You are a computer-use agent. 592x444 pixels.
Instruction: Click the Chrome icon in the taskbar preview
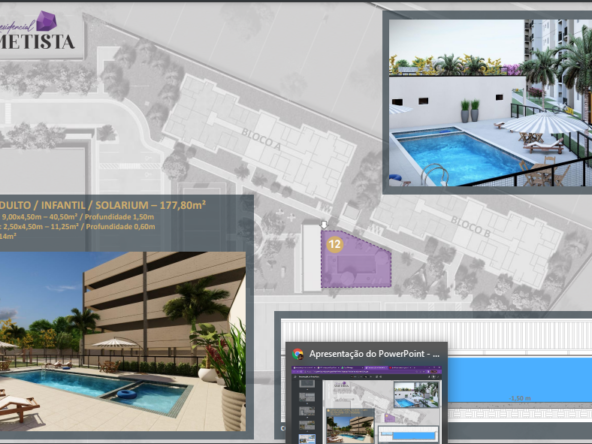[x=298, y=354]
